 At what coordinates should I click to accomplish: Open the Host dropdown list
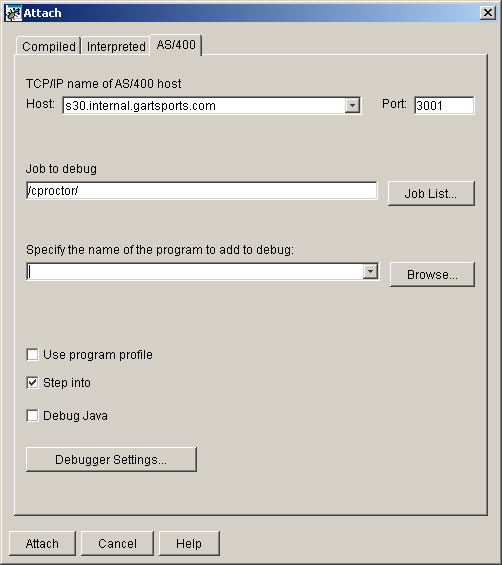pos(352,106)
